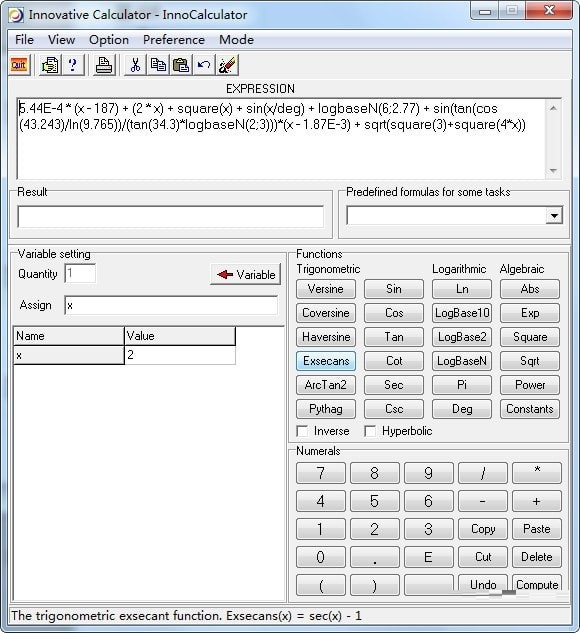Open the Mode menu
Viewport: 580px width, 633px height.
pos(237,40)
